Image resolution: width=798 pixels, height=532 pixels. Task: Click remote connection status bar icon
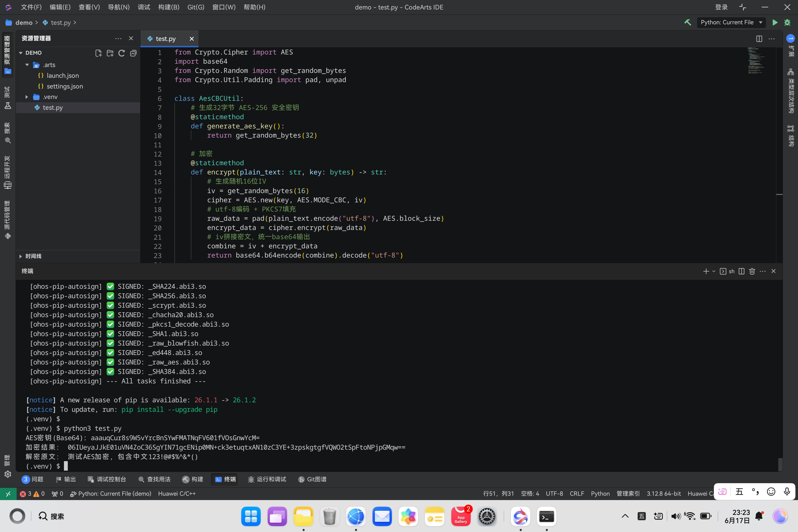8,494
